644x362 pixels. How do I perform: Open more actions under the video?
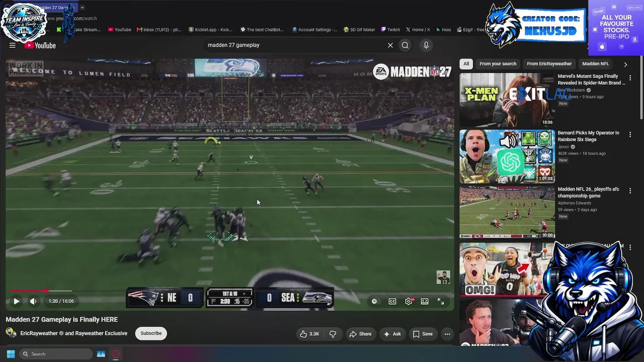pos(447,334)
